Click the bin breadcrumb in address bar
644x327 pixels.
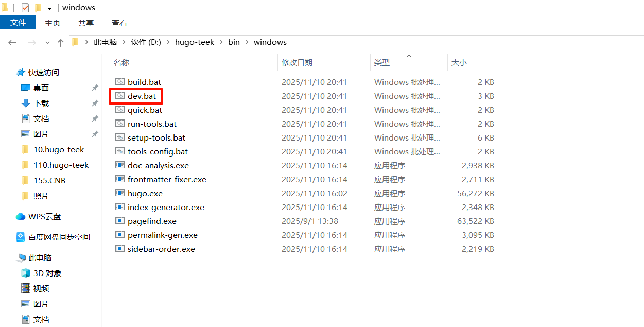(x=234, y=42)
